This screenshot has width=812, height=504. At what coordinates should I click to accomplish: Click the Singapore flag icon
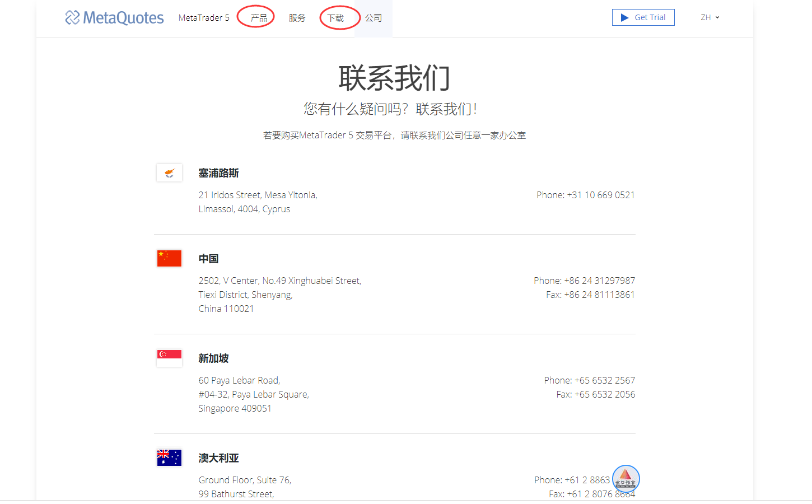pos(169,358)
